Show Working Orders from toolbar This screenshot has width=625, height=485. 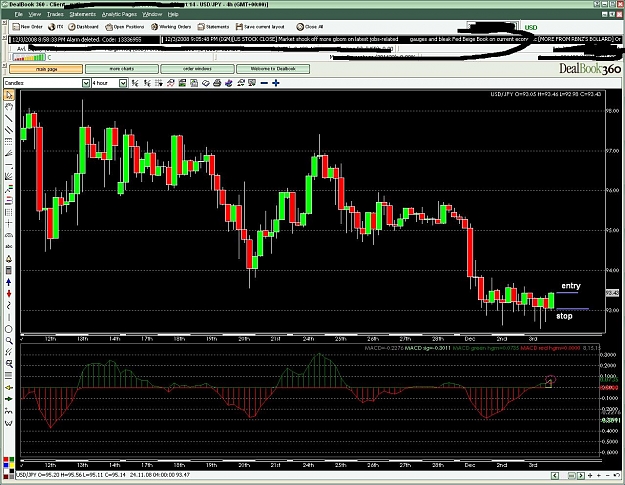pos(171,27)
